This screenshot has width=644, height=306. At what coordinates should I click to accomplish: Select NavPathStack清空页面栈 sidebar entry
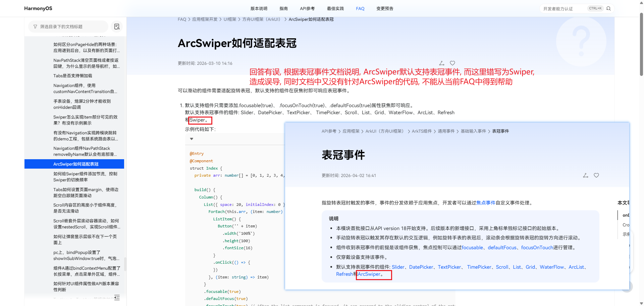[x=87, y=63]
